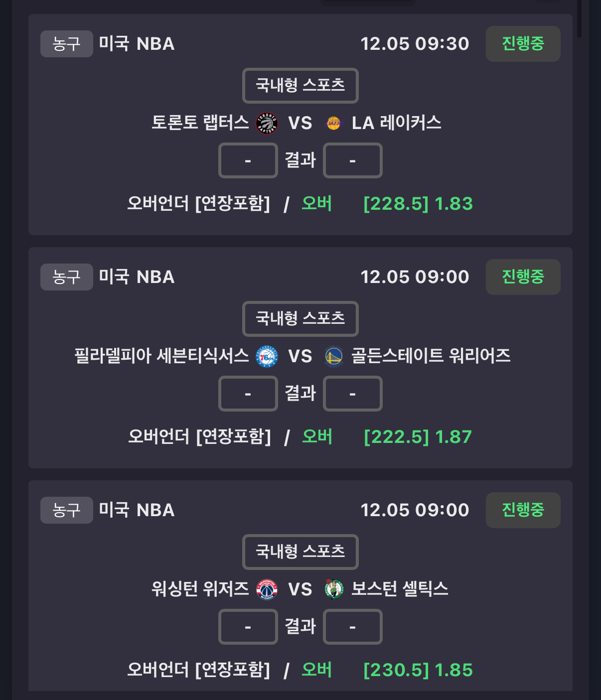Click 농구 badge on the Raptors card

click(x=66, y=44)
